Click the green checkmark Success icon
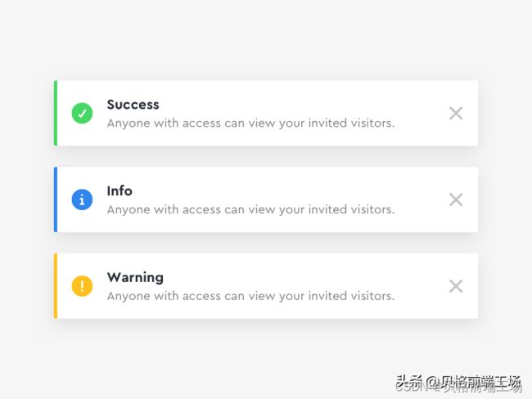532x399 pixels. click(x=82, y=113)
